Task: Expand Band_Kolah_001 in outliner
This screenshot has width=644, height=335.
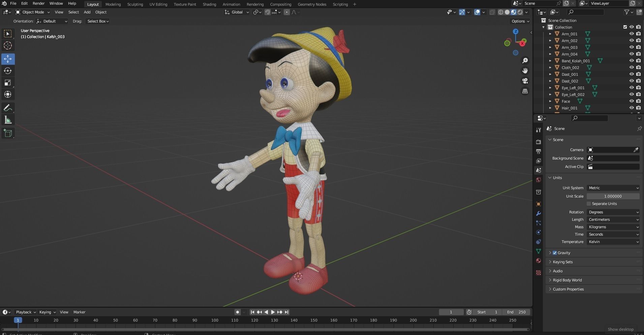Action: point(550,61)
